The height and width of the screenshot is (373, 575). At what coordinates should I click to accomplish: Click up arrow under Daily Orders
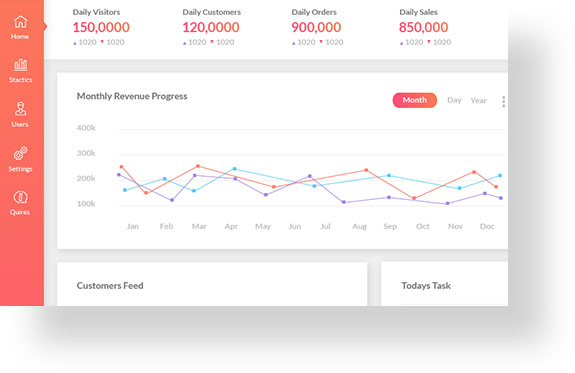click(x=293, y=43)
